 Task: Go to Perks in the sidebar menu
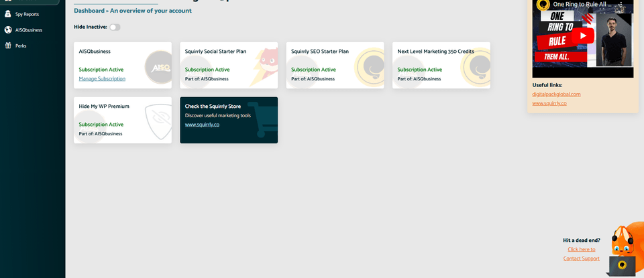click(21, 46)
